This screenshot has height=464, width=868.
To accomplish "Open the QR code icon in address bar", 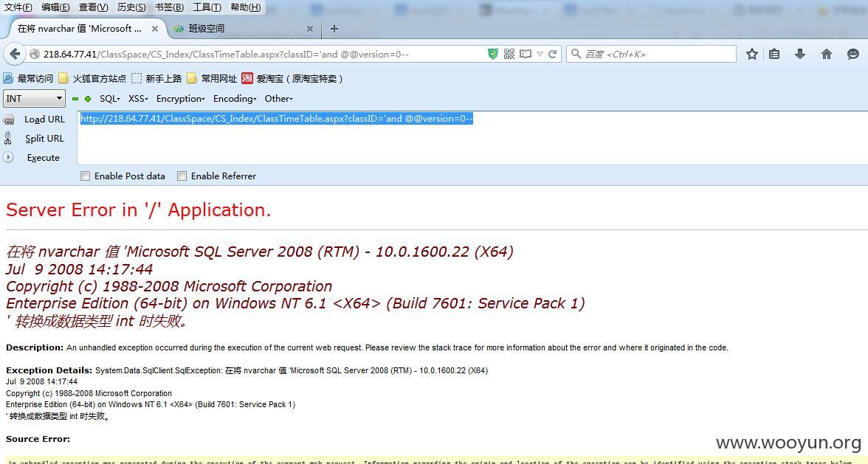I will [x=509, y=54].
